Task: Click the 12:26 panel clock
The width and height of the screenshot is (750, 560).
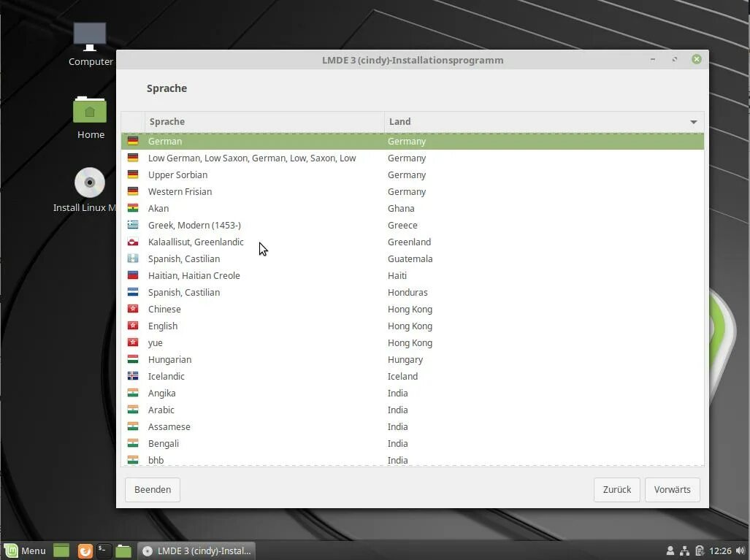Action: (x=720, y=551)
